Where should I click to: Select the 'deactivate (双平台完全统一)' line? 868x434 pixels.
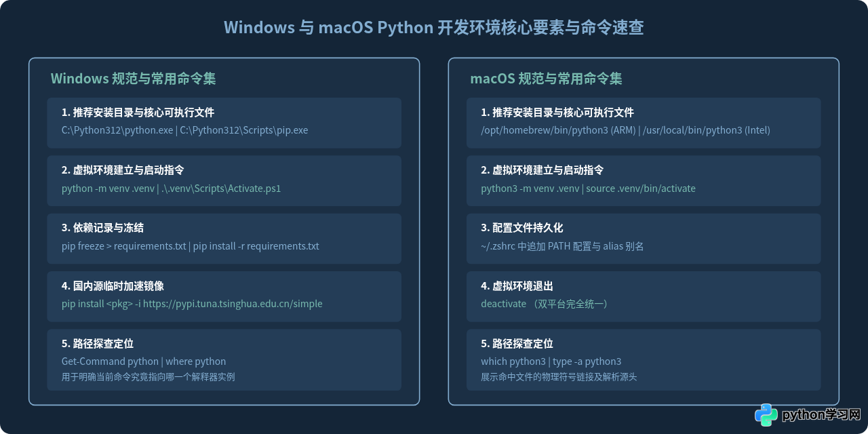(546, 304)
